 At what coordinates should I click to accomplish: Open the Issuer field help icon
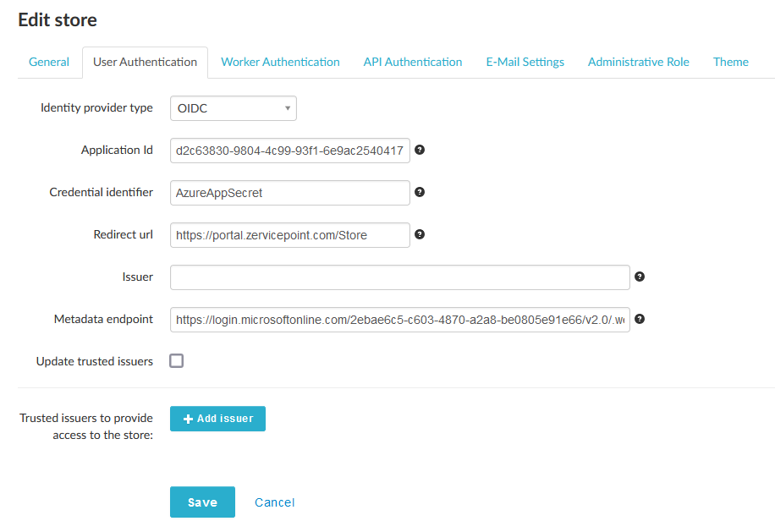(640, 277)
